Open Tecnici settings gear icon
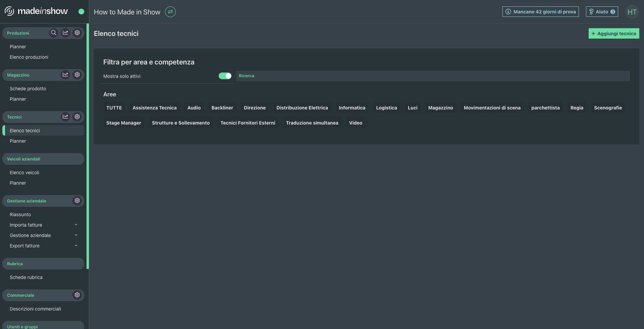 pyautogui.click(x=77, y=117)
